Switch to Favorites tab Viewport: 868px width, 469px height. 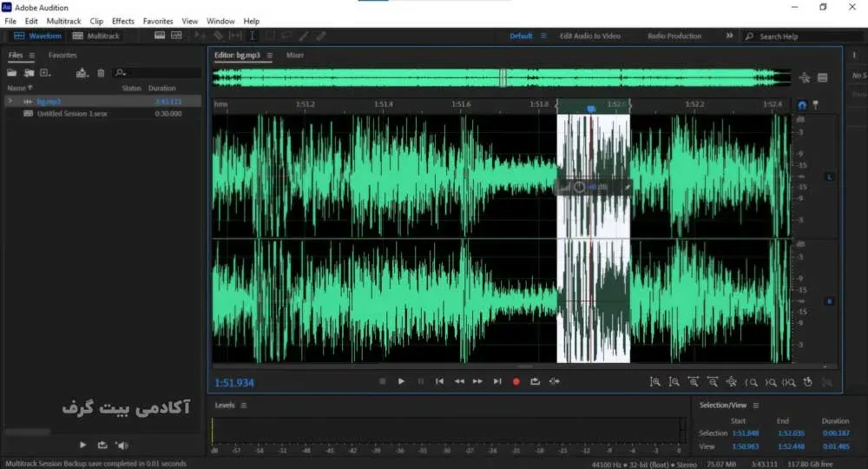[62, 56]
